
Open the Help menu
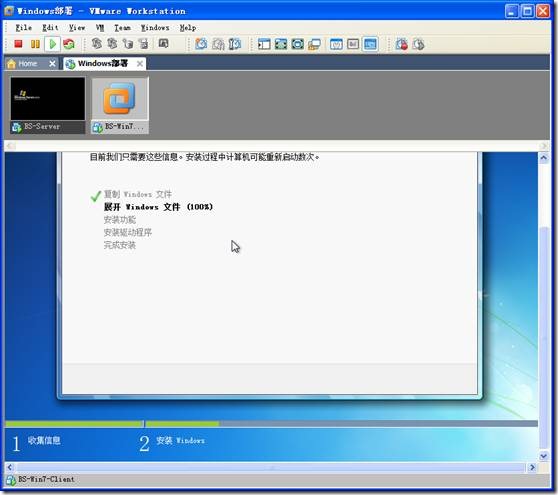tap(188, 27)
